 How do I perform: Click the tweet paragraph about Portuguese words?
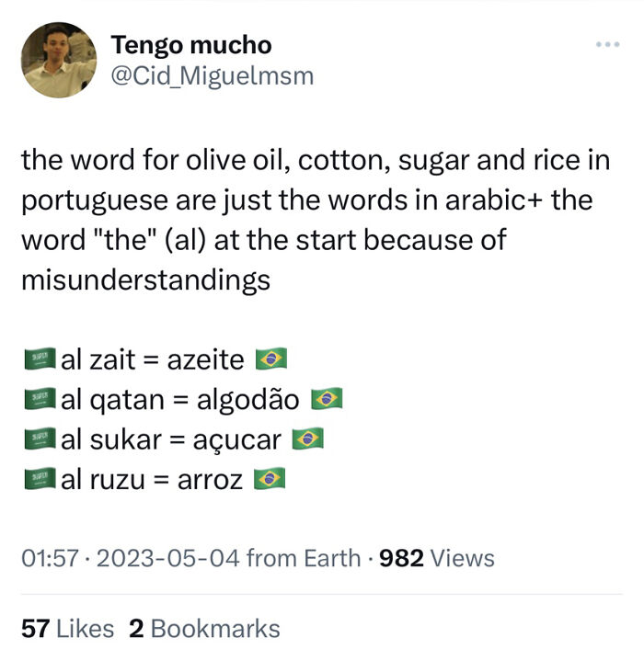pyautogui.click(x=315, y=220)
